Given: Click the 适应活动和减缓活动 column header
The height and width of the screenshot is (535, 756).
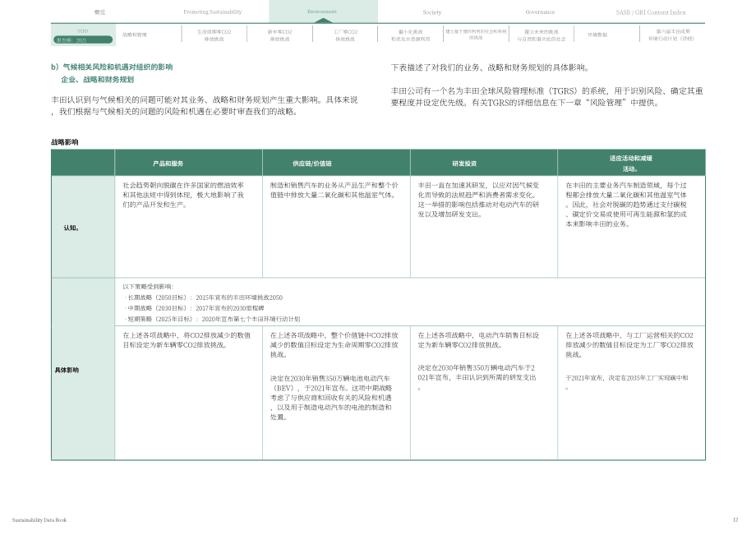Looking at the screenshot, I should click(630, 164).
